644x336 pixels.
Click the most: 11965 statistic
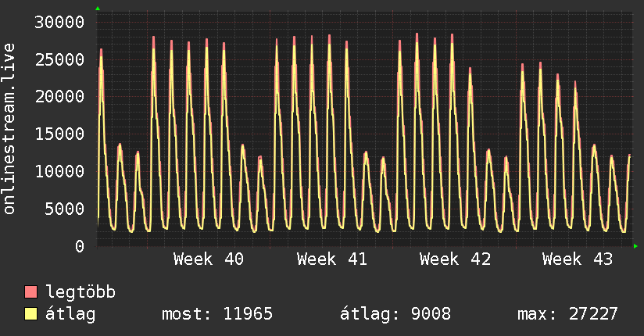[x=217, y=314]
